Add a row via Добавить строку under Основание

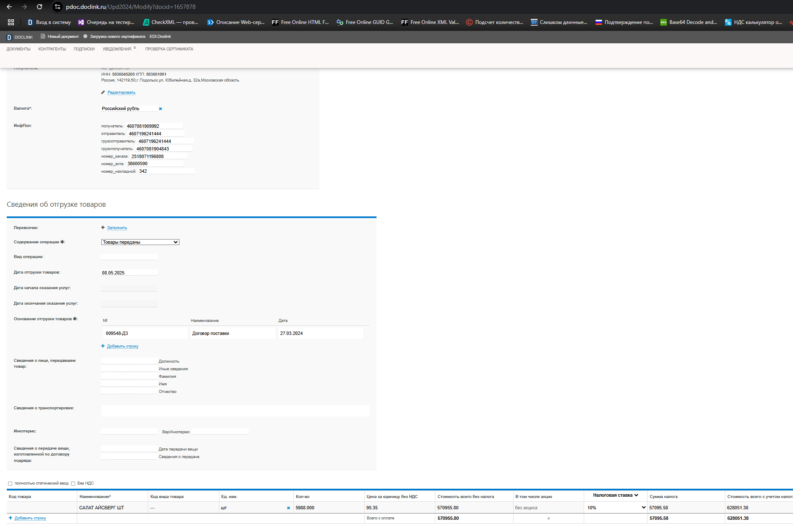click(123, 346)
